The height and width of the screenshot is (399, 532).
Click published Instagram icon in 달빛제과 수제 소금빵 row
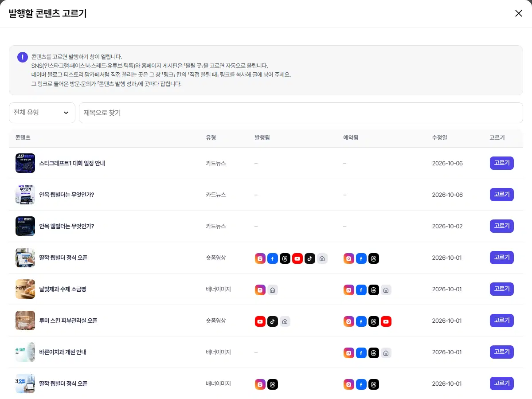260,290
